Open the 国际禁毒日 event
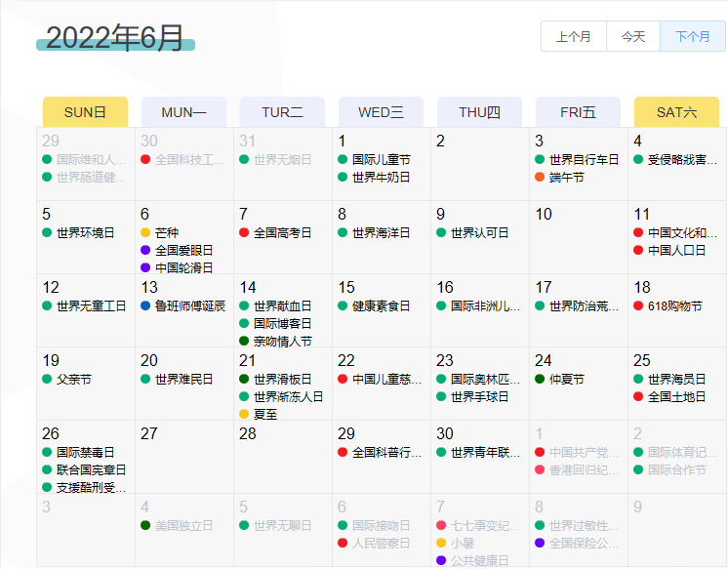728x569 pixels. [x=79, y=453]
